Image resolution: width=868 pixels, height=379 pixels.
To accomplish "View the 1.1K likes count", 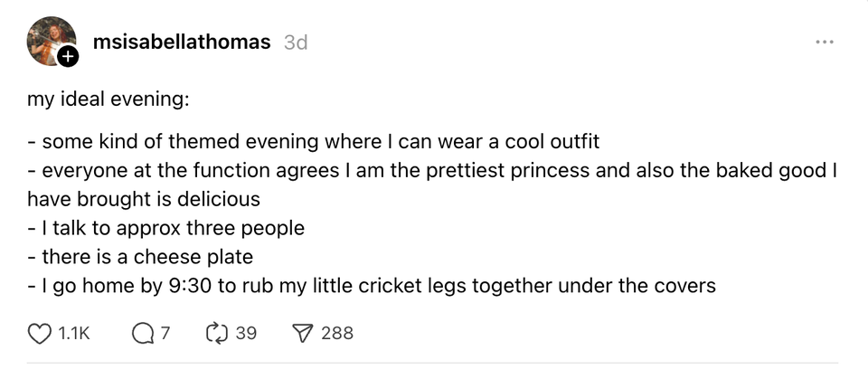I will (73, 334).
